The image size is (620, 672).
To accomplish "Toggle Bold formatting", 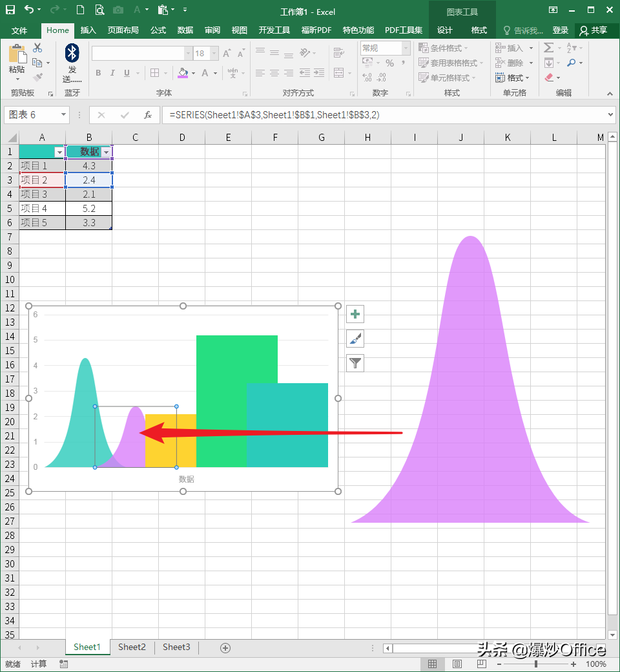I will coord(98,73).
